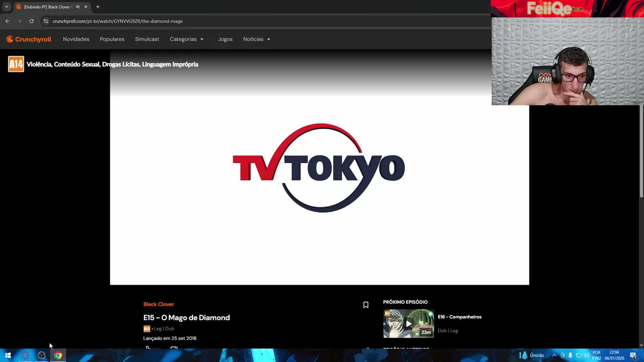Click the A14 age rating badge
Screen dimensions: 644x362
click(16, 64)
